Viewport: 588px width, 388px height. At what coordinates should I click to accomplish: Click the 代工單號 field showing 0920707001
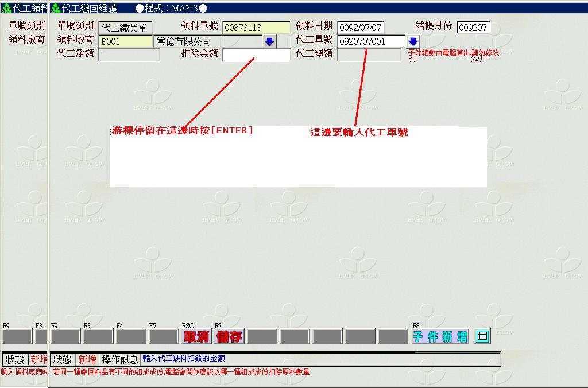point(370,42)
